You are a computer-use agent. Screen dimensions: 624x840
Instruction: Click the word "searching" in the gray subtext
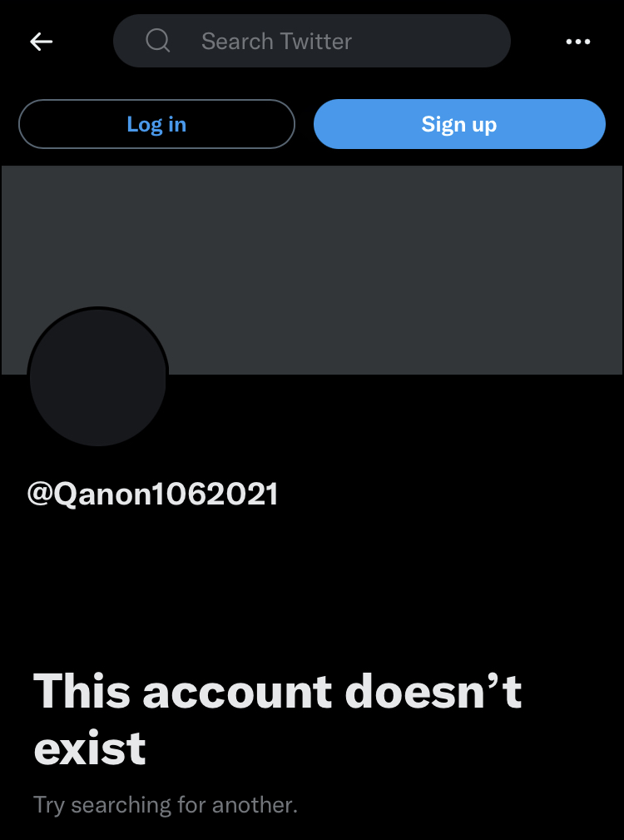click(121, 805)
